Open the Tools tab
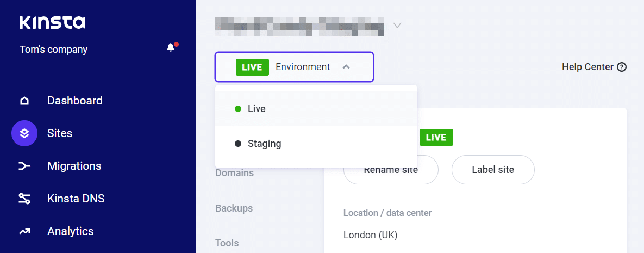This screenshot has width=644, height=253. point(227,243)
